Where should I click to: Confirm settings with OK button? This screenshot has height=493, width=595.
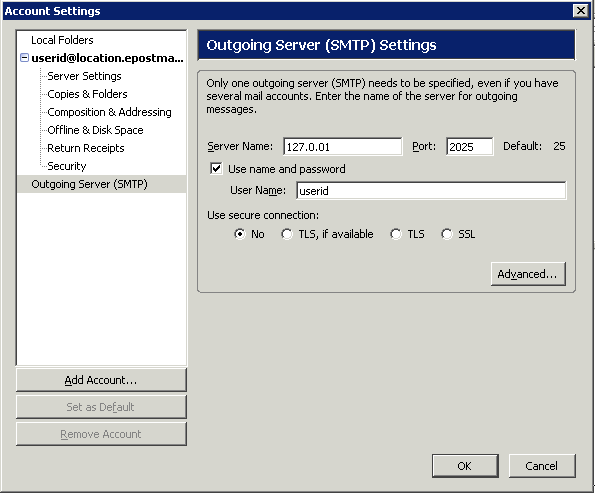pos(465,466)
